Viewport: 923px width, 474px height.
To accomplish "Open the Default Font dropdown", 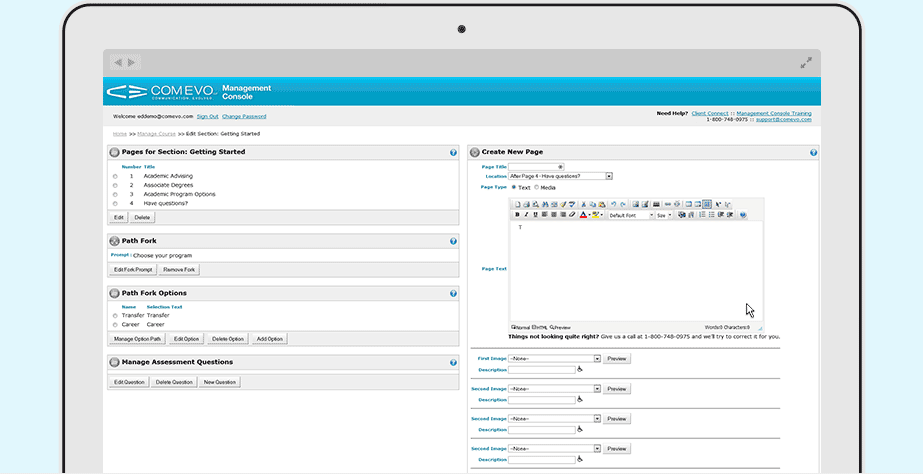I will click(x=631, y=215).
